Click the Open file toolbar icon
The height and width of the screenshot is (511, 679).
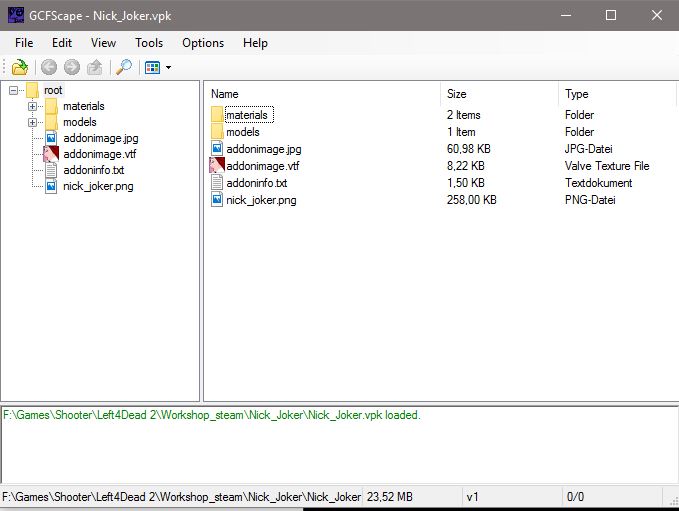(x=20, y=68)
